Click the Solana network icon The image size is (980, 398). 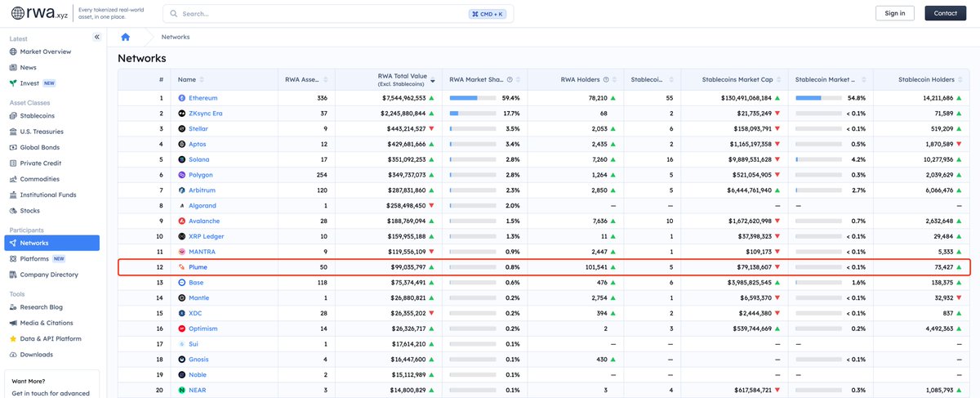[x=182, y=159]
